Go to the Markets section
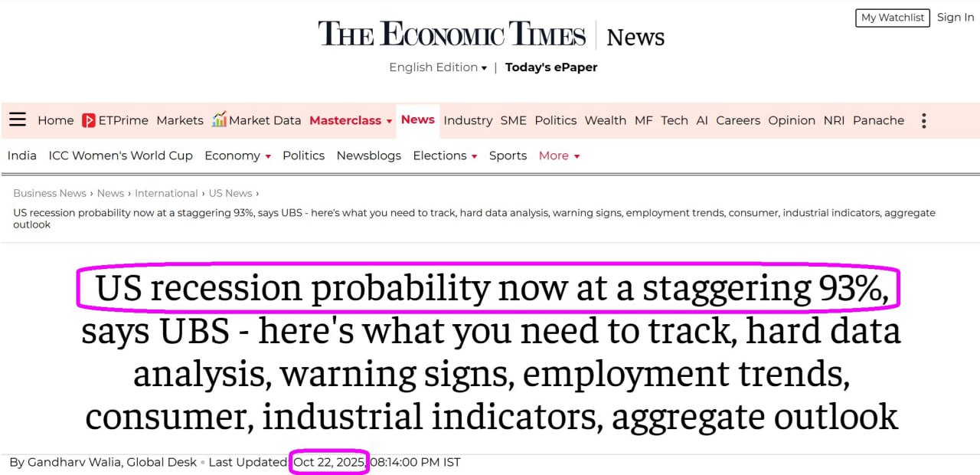 (x=180, y=120)
